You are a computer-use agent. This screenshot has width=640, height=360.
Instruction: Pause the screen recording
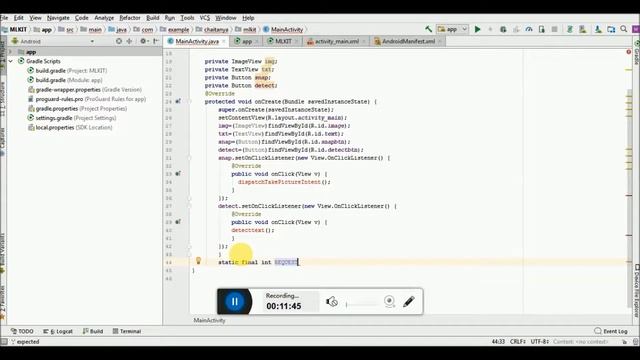coord(234,302)
